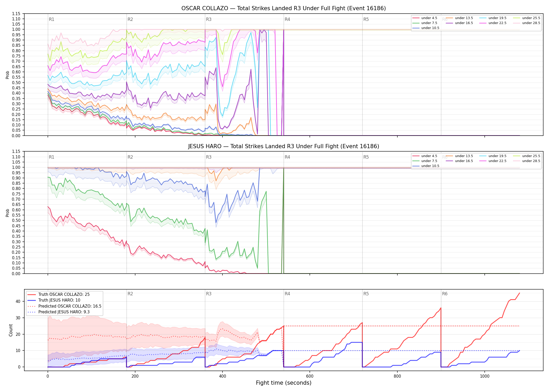Select 'under 13.5' in the Collazo chart legend

[460, 18]
